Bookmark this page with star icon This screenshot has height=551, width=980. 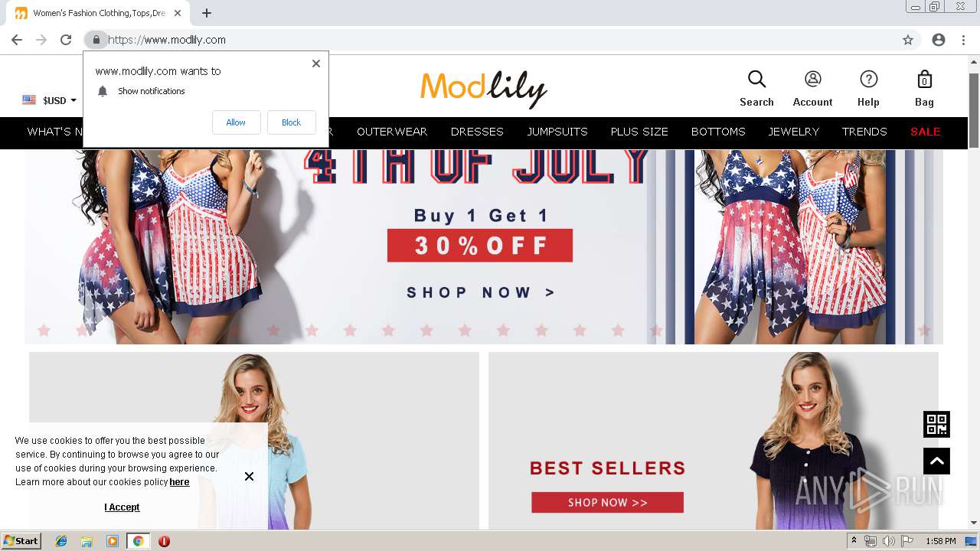click(908, 40)
